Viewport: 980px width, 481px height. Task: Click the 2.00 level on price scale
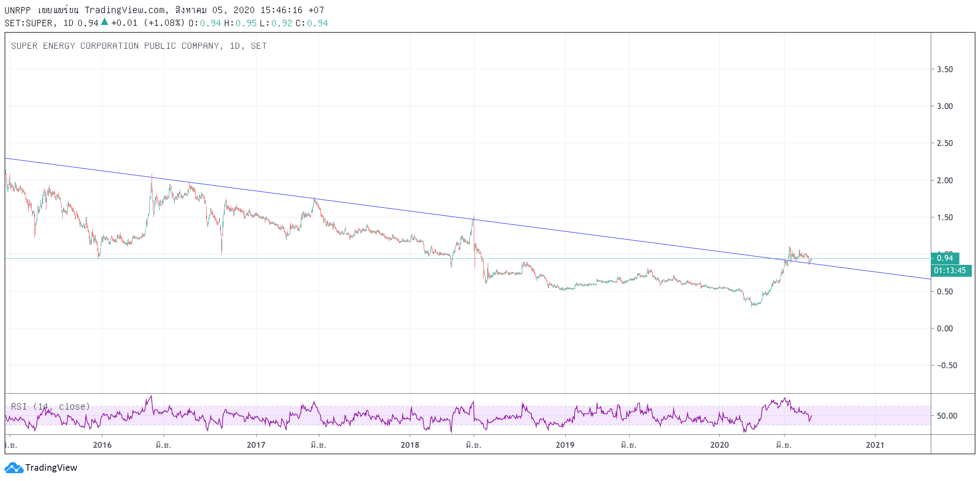945,180
